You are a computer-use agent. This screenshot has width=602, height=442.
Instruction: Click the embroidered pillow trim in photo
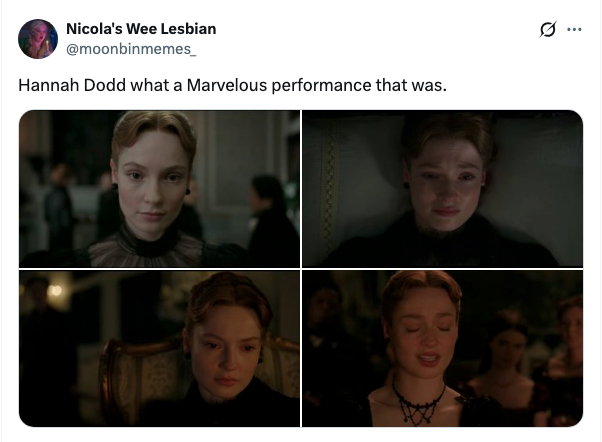point(329,188)
